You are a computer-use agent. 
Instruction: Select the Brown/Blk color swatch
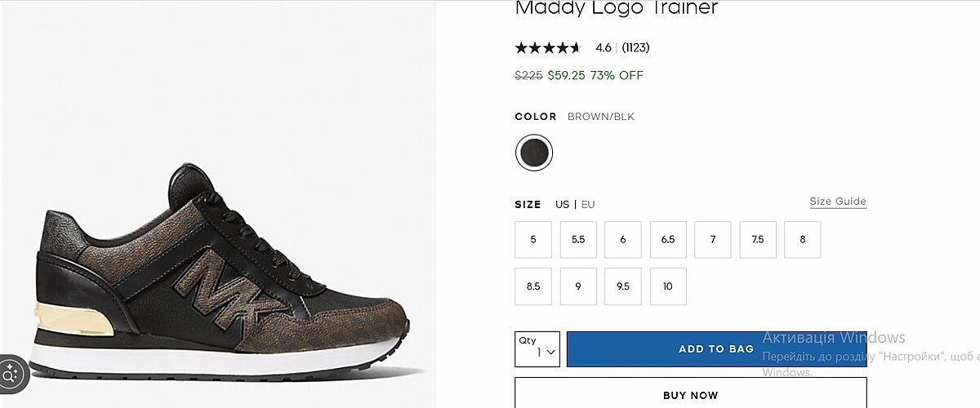(x=534, y=153)
